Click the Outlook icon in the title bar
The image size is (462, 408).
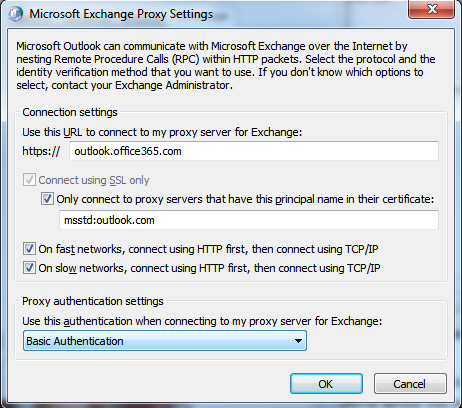click(15, 14)
